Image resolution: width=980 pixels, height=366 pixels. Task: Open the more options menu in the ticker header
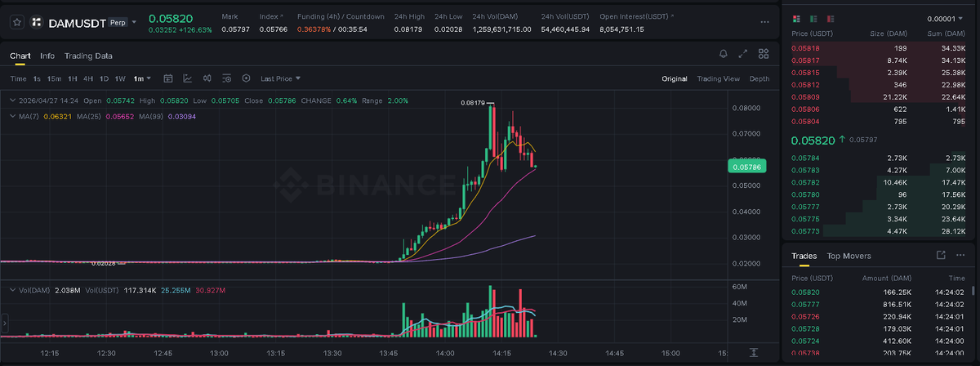pyautogui.click(x=764, y=23)
